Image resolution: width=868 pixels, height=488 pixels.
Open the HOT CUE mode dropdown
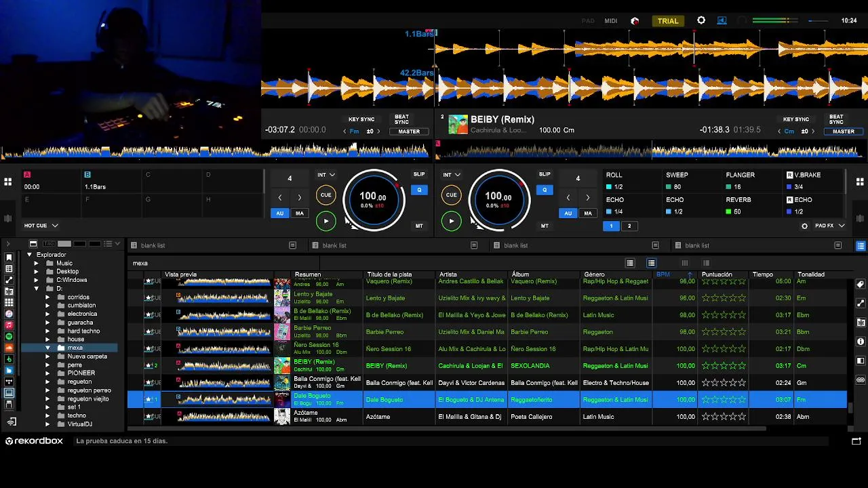(x=41, y=226)
